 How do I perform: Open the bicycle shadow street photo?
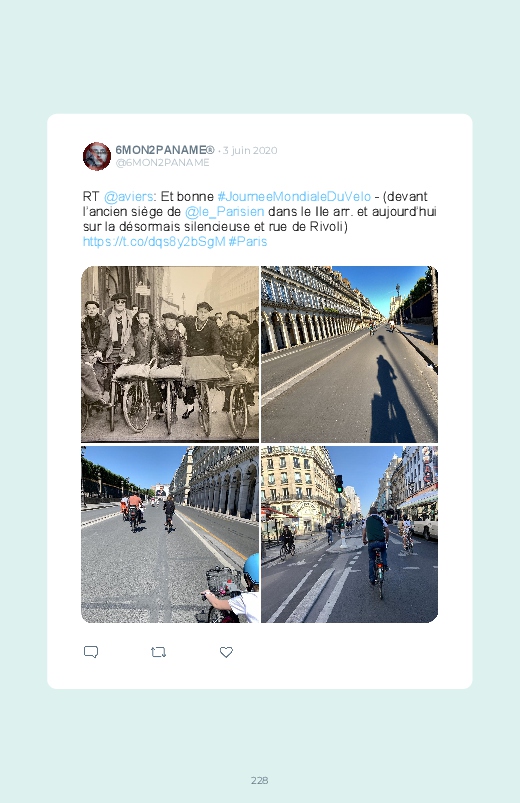pos(349,354)
